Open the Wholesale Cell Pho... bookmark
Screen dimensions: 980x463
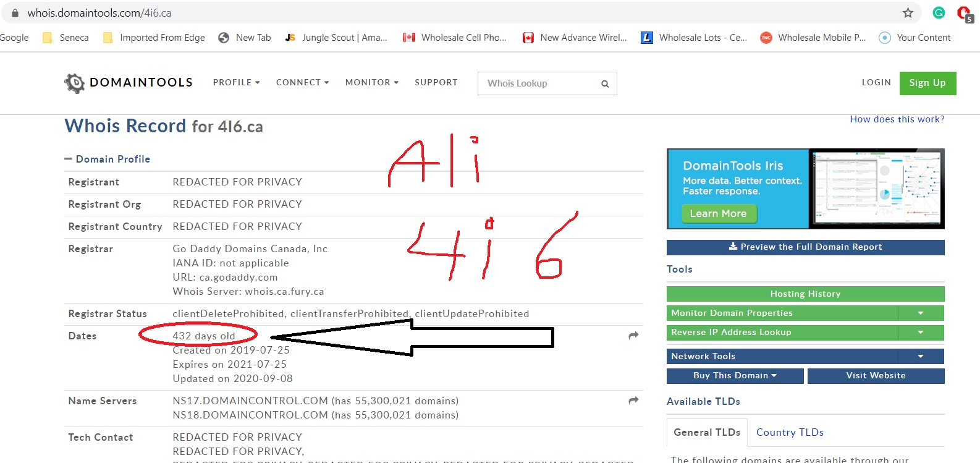click(x=454, y=38)
